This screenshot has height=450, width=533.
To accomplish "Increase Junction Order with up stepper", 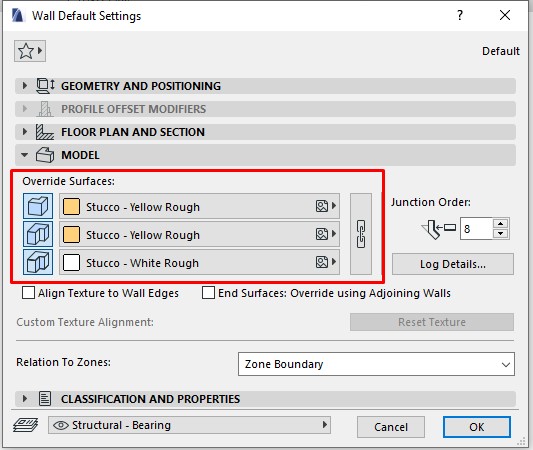I will pos(500,224).
